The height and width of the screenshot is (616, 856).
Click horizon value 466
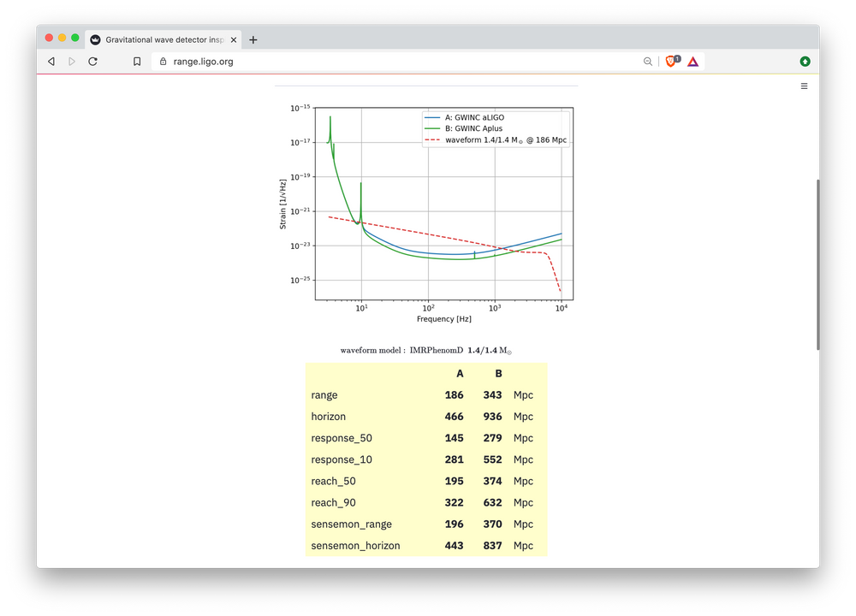(x=455, y=417)
